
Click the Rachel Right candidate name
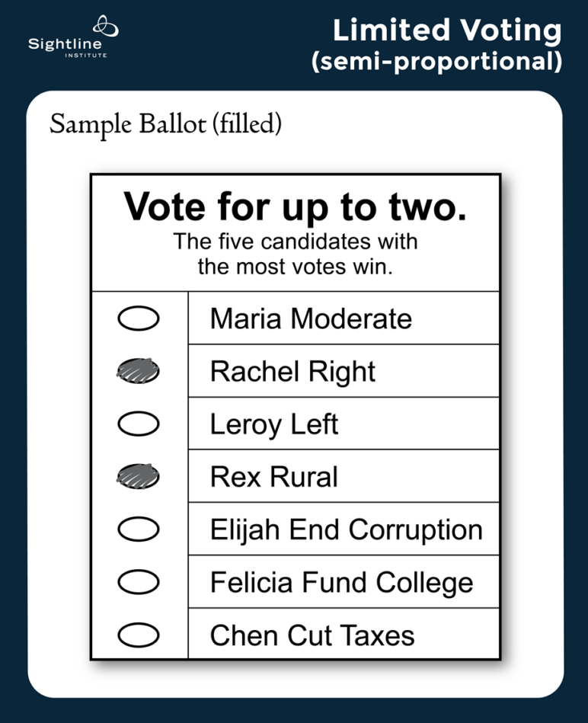292,372
